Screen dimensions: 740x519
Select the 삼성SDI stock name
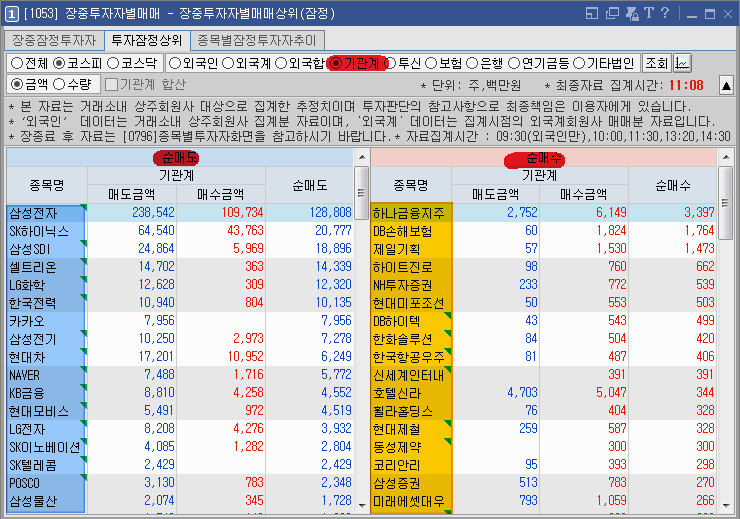(29, 249)
